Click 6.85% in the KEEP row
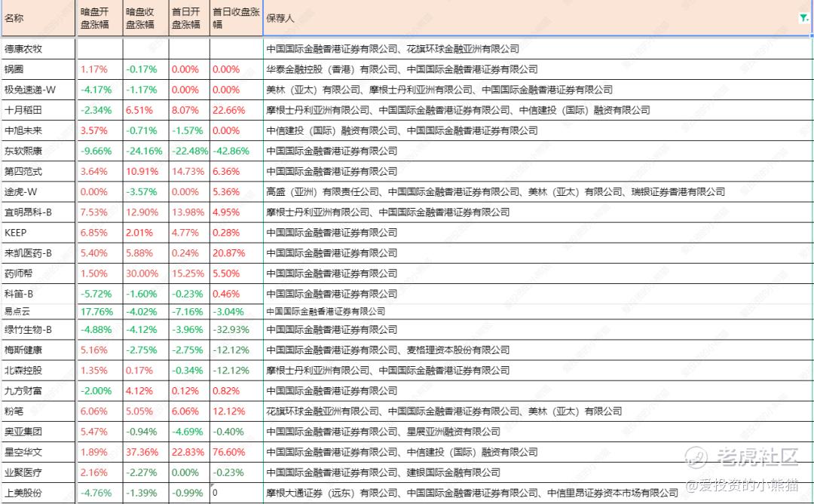Image resolution: width=814 pixels, height=504 pixels. point(94,233)
